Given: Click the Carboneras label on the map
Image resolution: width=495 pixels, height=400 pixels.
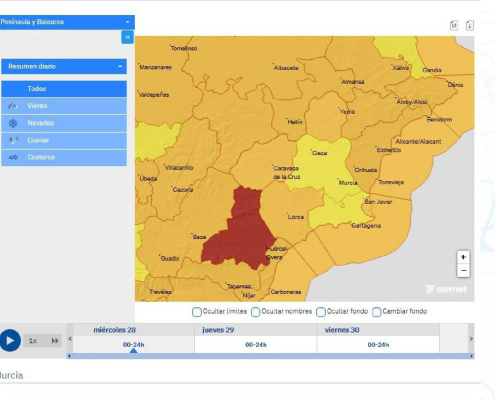Looking at the screenshot, I should pyautogui.click(x=286, y=292).
